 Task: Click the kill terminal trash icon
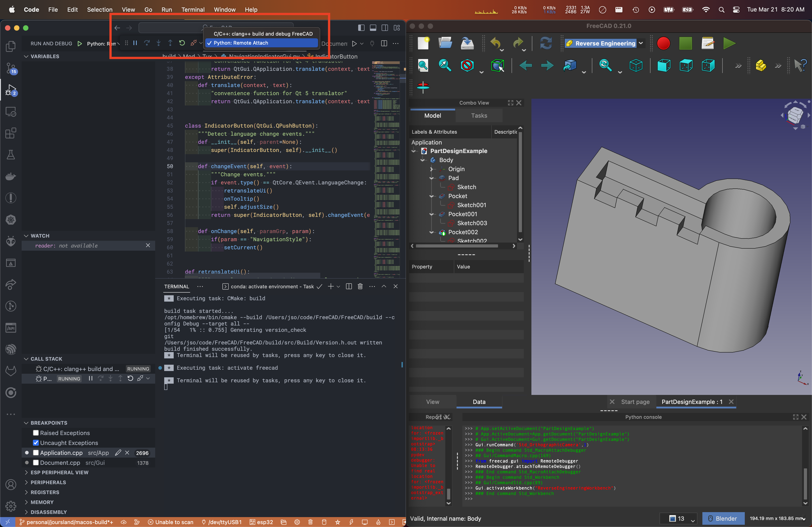click(x=360, y=286)
